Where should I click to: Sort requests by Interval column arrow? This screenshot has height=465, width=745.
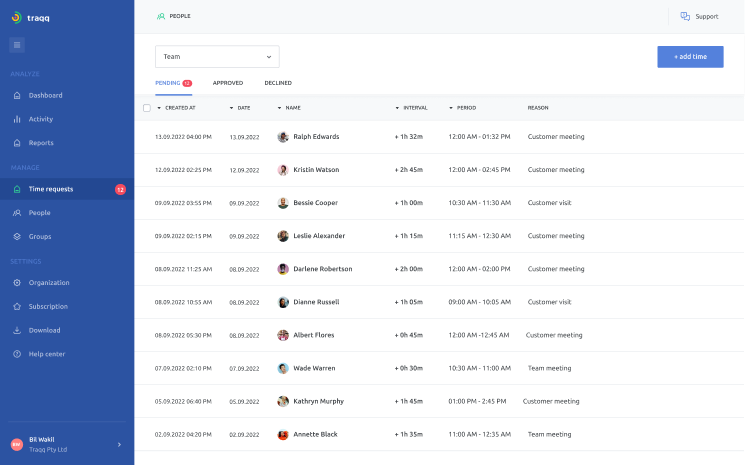point(397,108)
